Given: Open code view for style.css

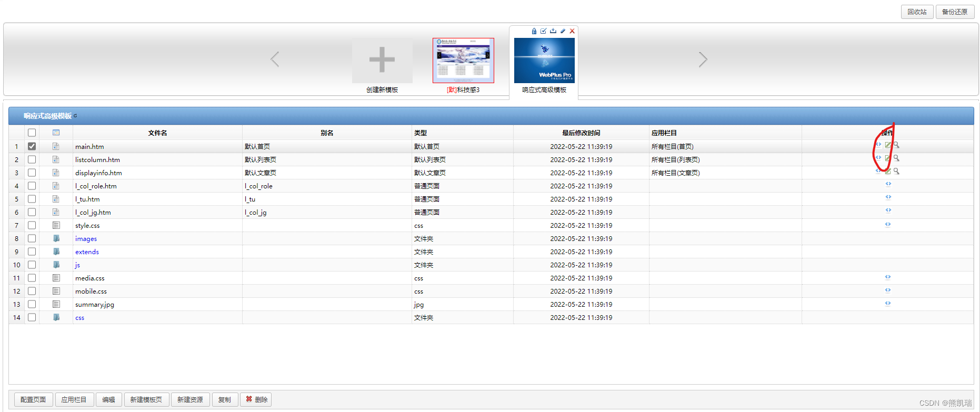Looking at the screenshot, I should click(x=888, y=225).
